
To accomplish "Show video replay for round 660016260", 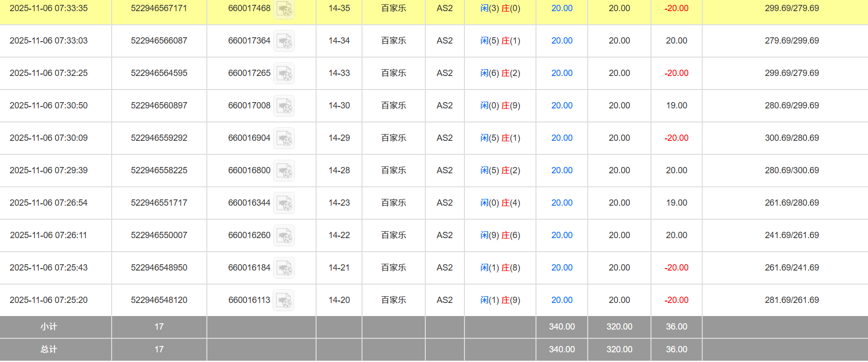I will [284, 236].
